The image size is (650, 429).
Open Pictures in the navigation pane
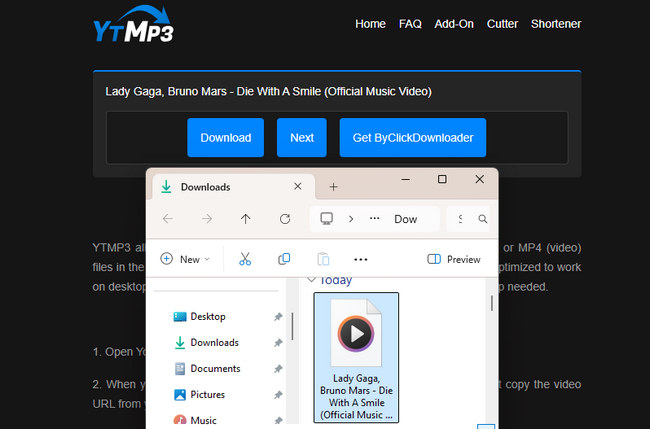pos(207,394)
